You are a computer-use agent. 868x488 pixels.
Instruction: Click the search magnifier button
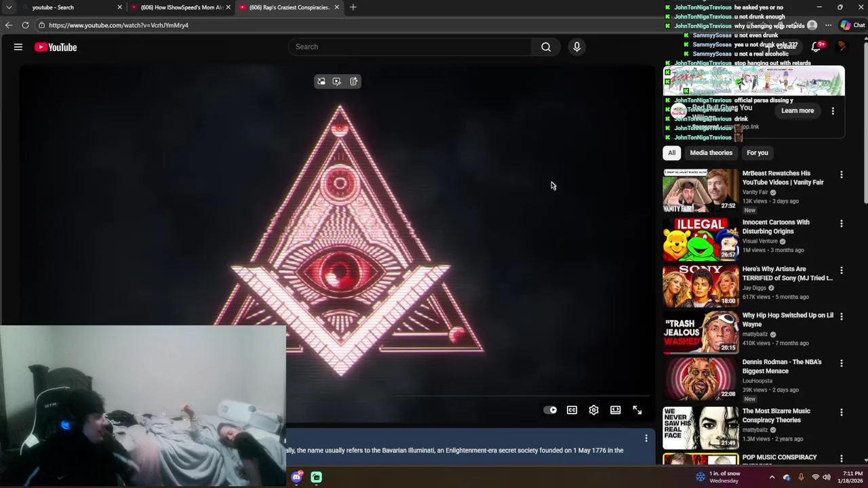(546, 47)
